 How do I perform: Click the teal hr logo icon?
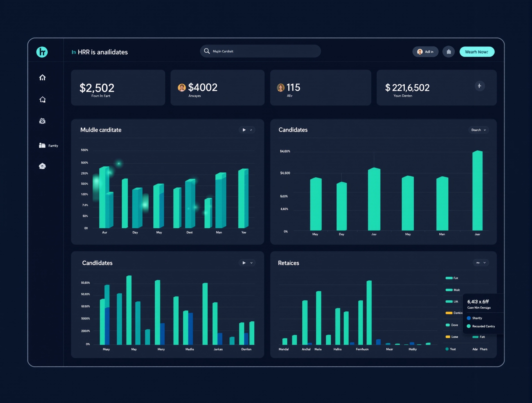click(42, 52)
